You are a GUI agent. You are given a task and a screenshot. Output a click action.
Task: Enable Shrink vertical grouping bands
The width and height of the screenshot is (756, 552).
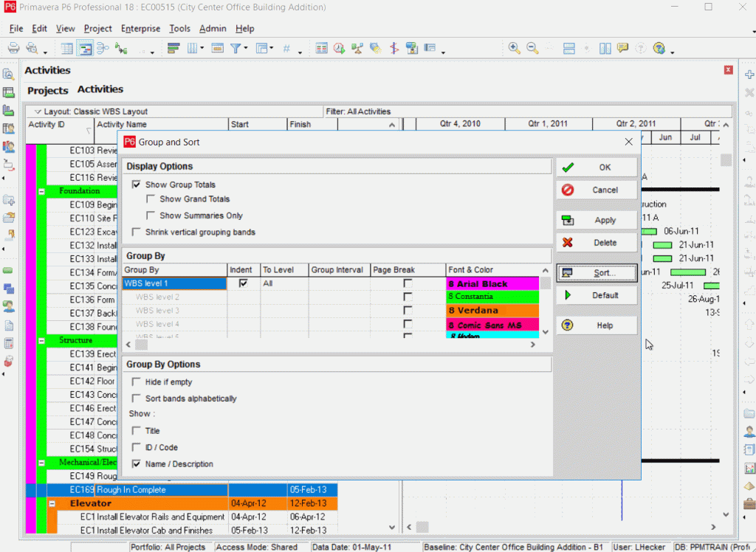pyautogui.click(x=137, y=232)
